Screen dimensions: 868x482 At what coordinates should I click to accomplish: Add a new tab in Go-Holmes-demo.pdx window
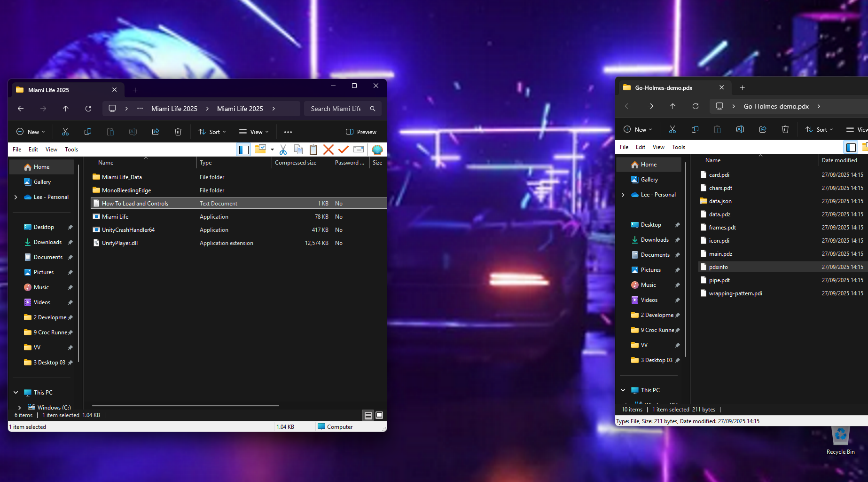pyautogui.click(x=743, y=87)
